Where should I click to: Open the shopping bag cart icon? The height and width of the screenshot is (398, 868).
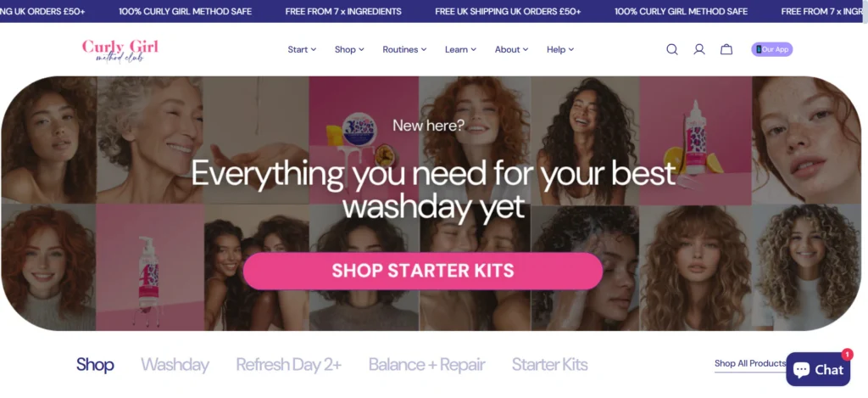[x=726, y=49]
